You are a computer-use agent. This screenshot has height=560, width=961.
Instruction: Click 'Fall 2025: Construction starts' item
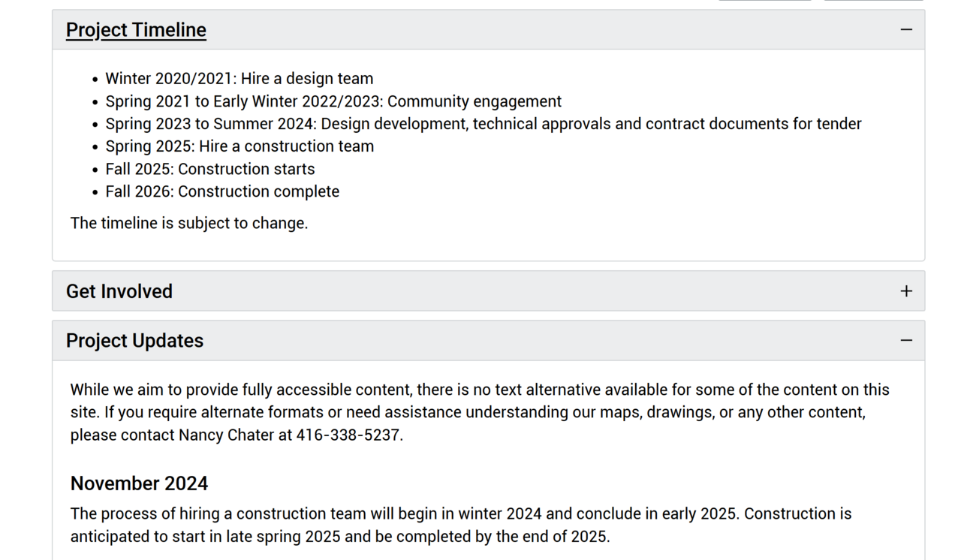pyautogui.click(x=210, y=169)
